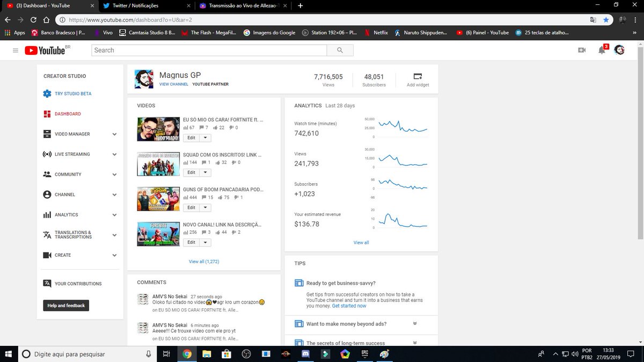The image size is (644, 362).
Task: Click the Add widget icon
Action: (418, 76)
